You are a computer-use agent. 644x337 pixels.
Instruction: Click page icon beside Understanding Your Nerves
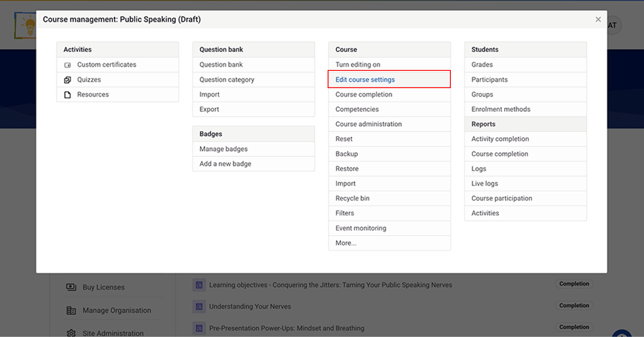pyautogui.click(x=199, y=306)
